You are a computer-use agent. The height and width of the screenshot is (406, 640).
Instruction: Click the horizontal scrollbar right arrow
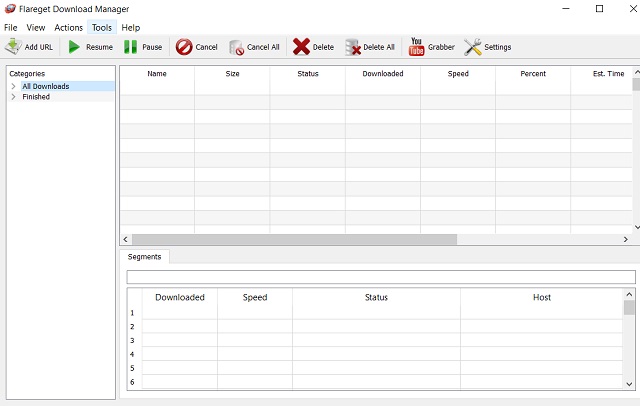tap(626, 240)
